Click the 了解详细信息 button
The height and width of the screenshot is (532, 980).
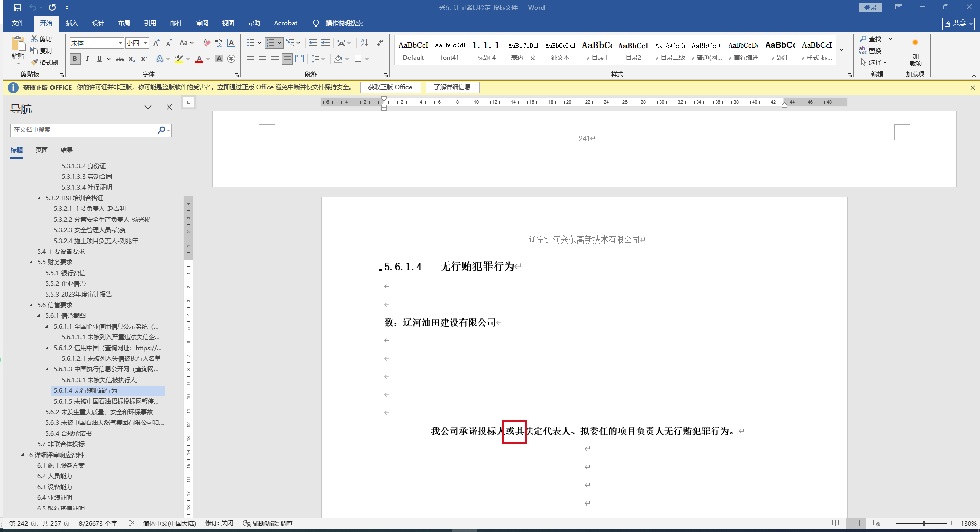(452, 87)
